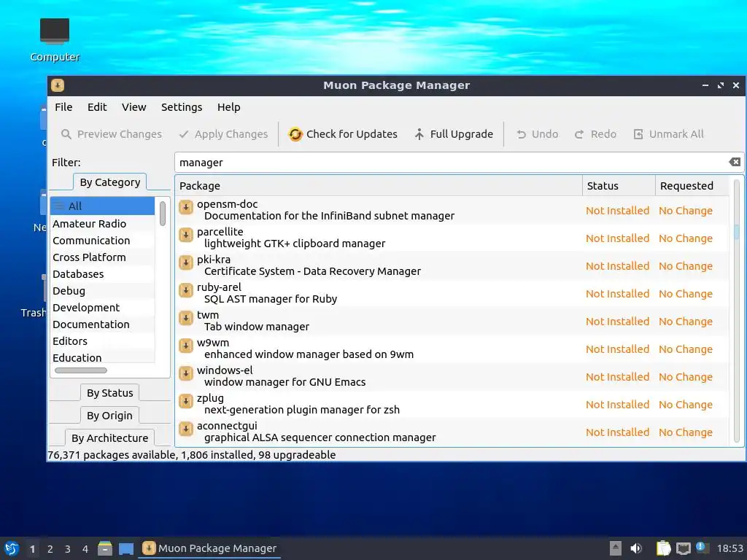The image size is (747, 560).
Task: Open the Edit menu
Action: point(97,107)
